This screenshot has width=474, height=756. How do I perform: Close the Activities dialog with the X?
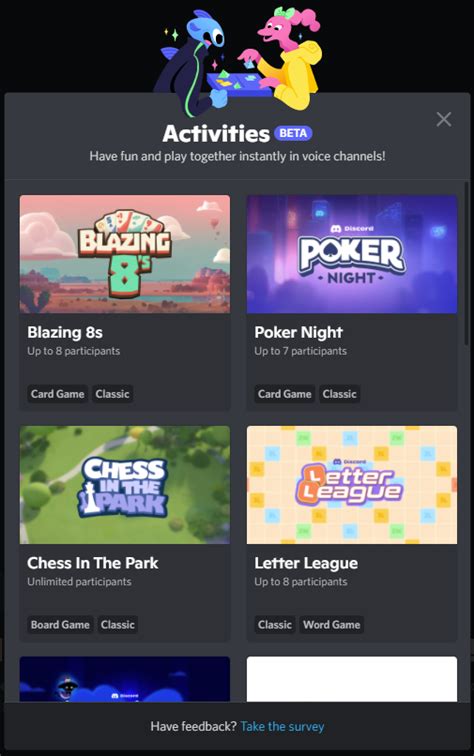(444, 119)
